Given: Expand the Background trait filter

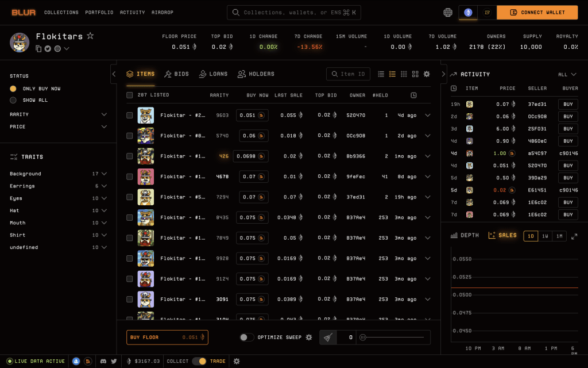Looking at the screenshot, I should (104, 174).
